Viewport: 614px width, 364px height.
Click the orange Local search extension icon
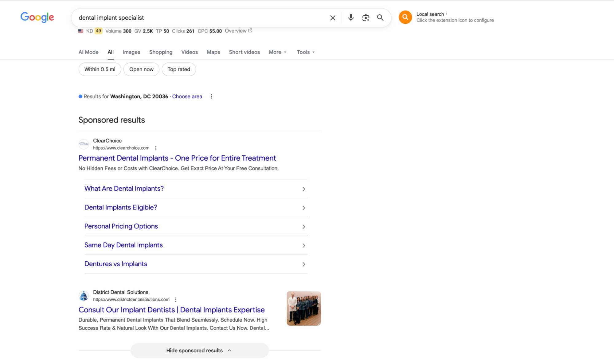point(405,17)
